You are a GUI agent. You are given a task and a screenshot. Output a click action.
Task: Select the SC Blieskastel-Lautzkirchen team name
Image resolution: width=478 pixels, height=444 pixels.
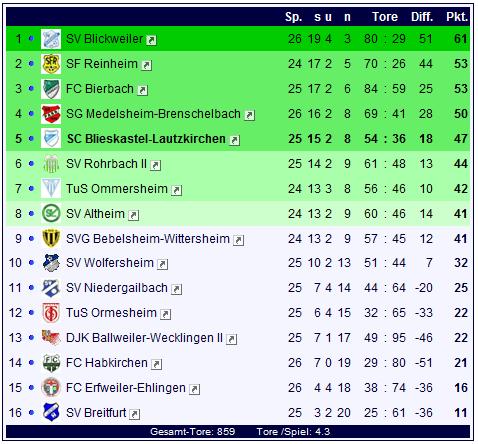coord(146,139)
